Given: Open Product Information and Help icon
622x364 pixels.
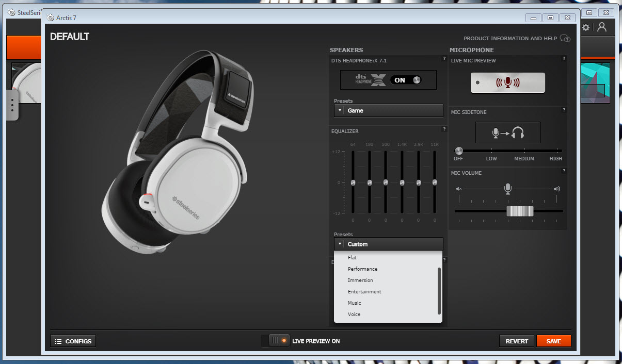Looking at the screenshot, I should pos(565,39).
